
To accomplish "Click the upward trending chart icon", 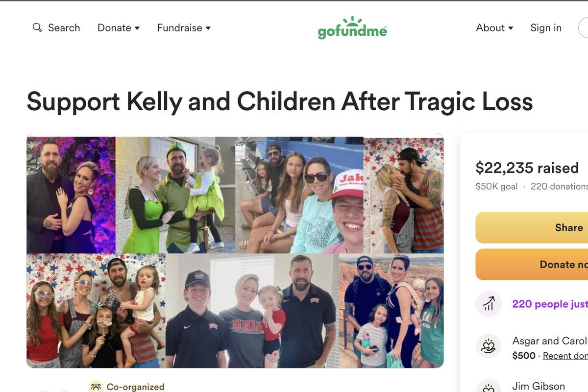I will click(488, 304).
